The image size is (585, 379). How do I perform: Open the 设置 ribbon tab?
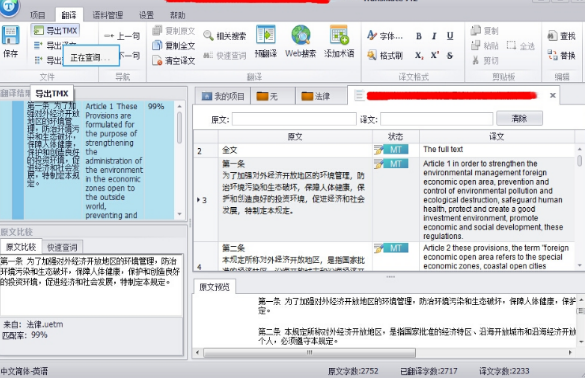[146, 15]
